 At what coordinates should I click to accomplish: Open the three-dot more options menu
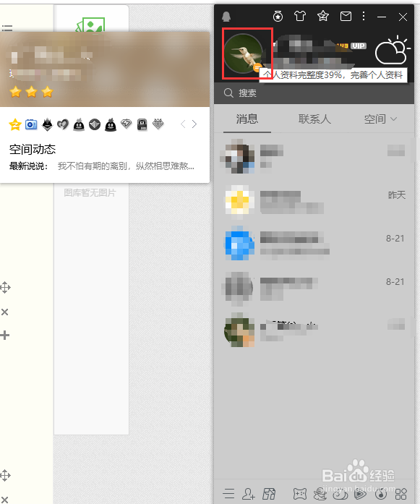pyautogui.click(x=364, y=16)
